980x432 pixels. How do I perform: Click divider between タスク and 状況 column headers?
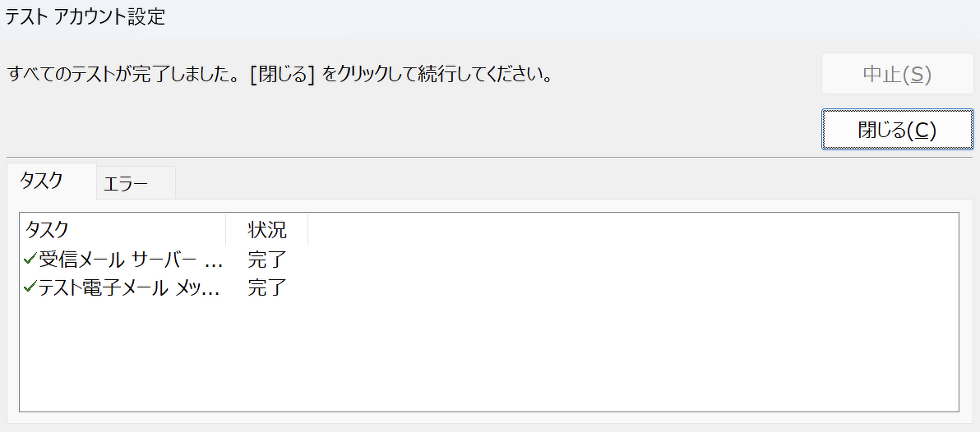225,229
